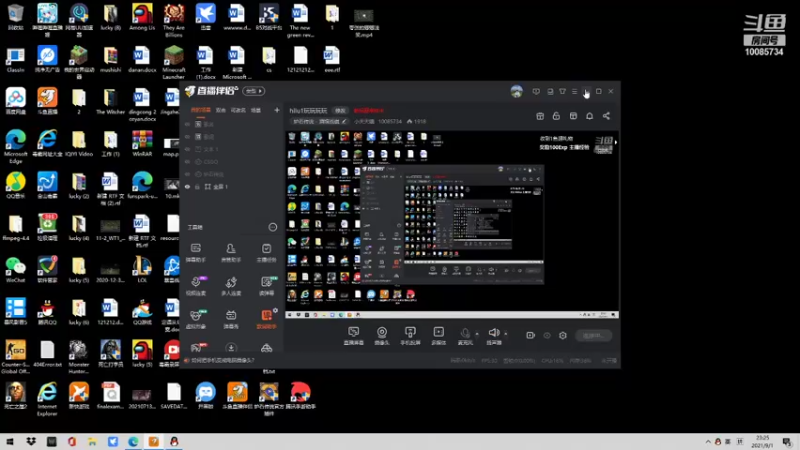Click the 修改 button beside room title

click(340, 110)
